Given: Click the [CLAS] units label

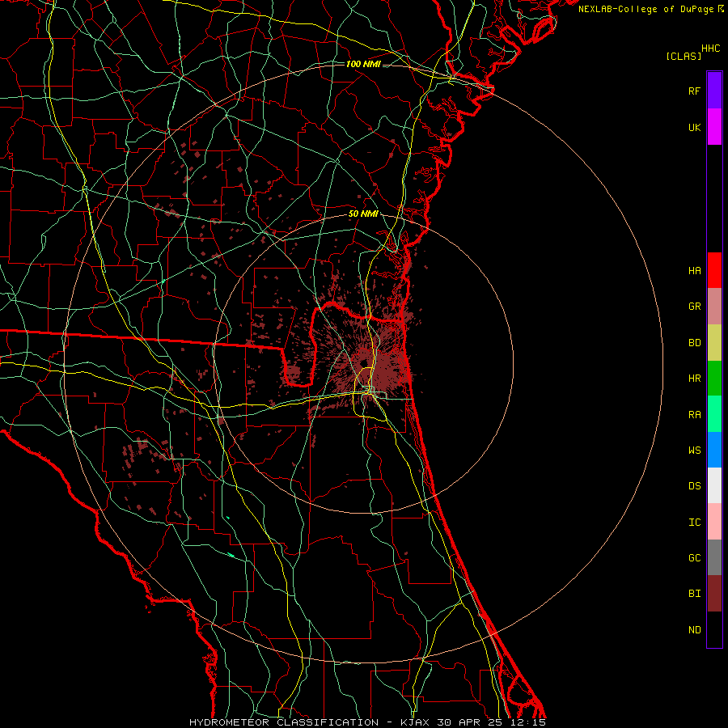Looking at the screenshot, I should pos(684,56).
